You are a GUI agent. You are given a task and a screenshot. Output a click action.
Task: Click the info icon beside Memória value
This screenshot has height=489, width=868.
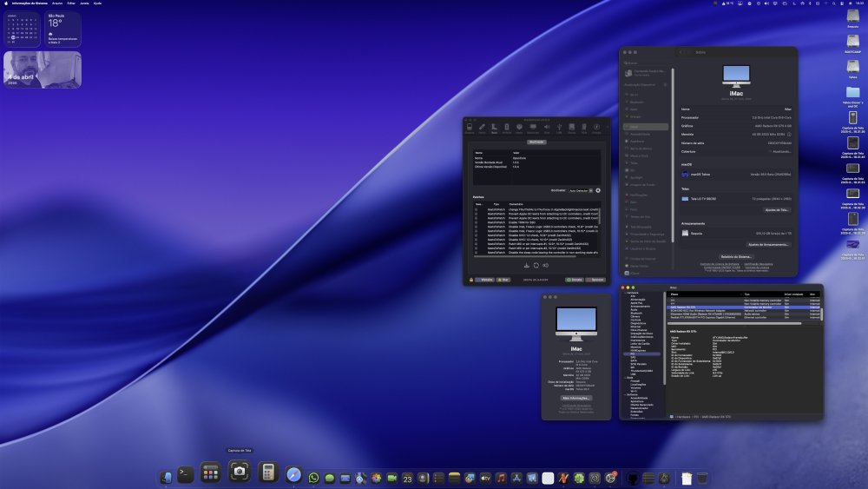click(789, 135)
